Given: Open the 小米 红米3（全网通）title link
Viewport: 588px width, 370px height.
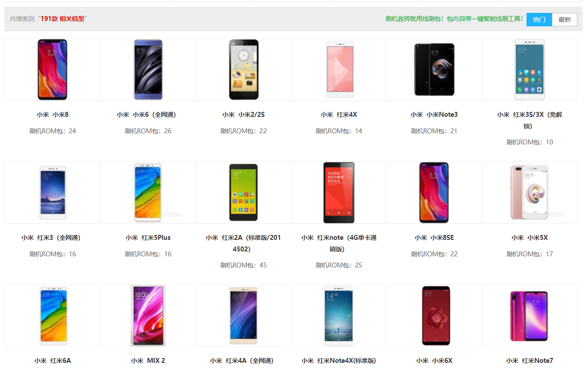Looking at the screenshot, I should [x=53, y=238].
